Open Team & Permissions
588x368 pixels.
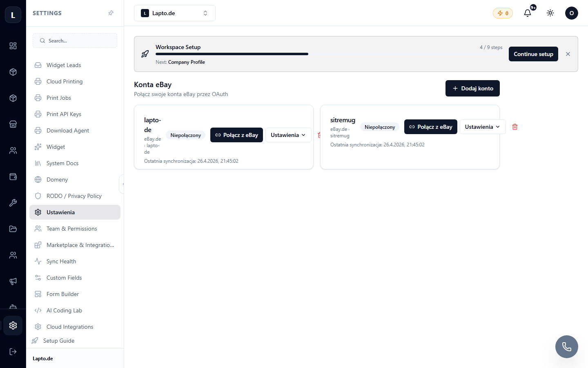click(75, 229)
